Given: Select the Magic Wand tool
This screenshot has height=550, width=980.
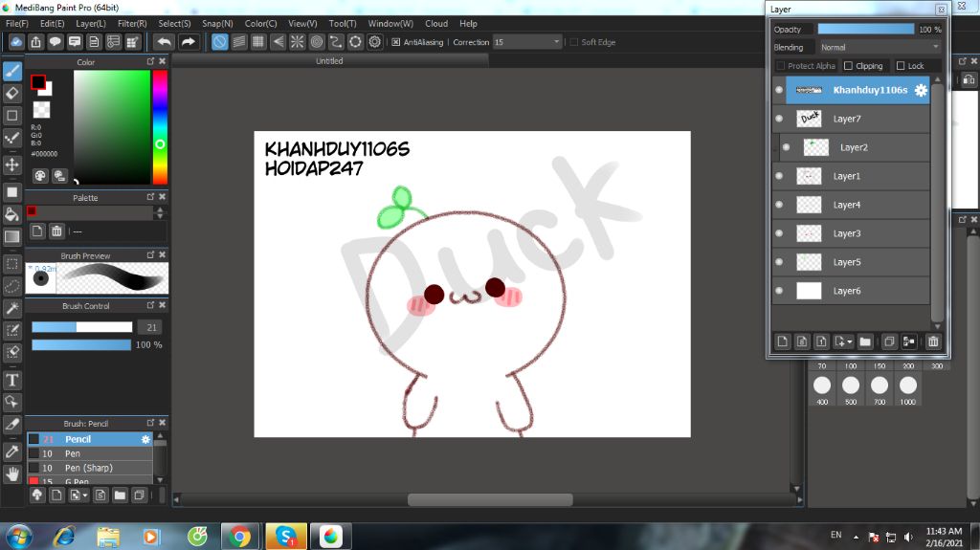Looking at the screenshot, I should click(11, 308).
